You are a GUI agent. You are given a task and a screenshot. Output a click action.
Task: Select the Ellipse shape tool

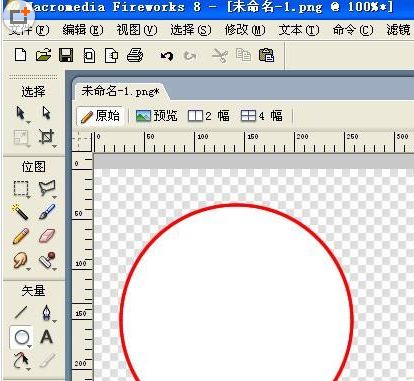point(22,337)
